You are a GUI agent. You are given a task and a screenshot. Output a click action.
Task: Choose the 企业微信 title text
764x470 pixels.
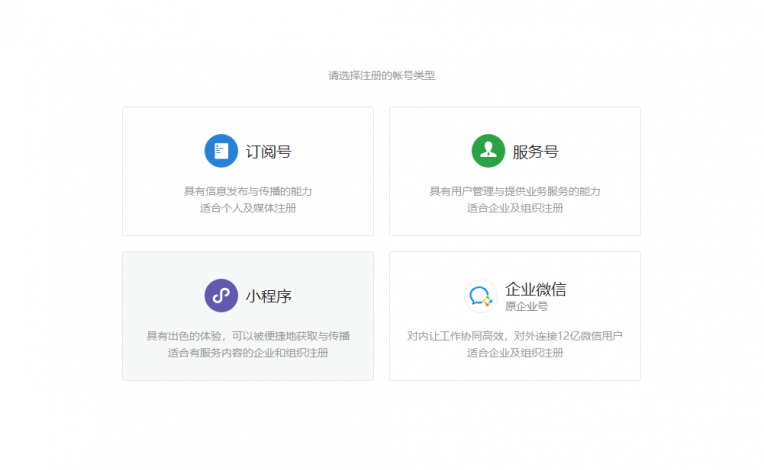click(535, 289)
